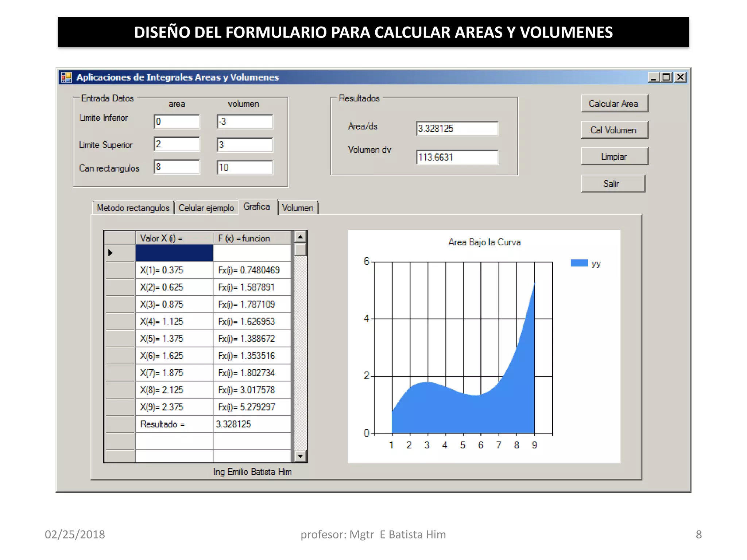The height and width of the screenshot is (560, 747).
Task: Select cell Fx(i)= 1.626953
Action: (x=252, y=322)
